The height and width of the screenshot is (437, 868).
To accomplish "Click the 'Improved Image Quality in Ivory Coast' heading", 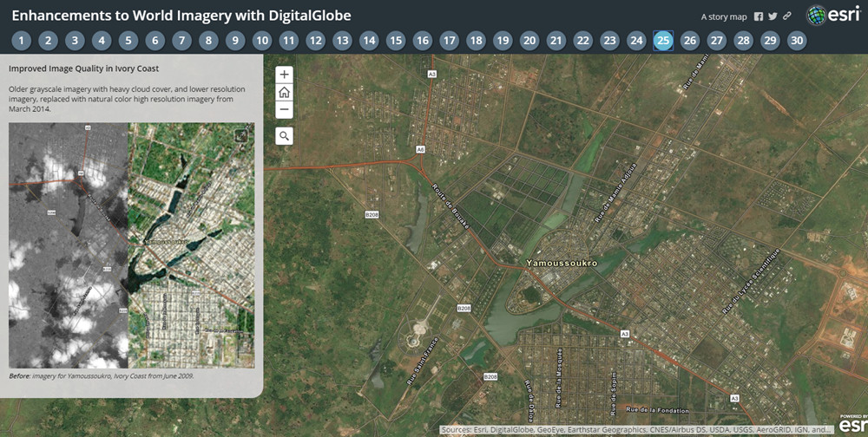I will click(x=83, y=68).
